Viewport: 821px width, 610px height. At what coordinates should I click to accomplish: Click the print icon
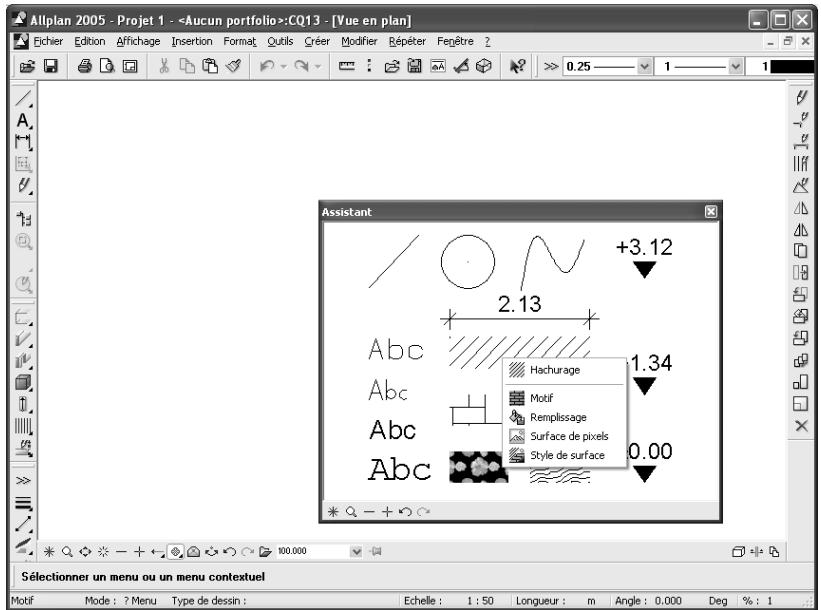click(x=84, y=66)
